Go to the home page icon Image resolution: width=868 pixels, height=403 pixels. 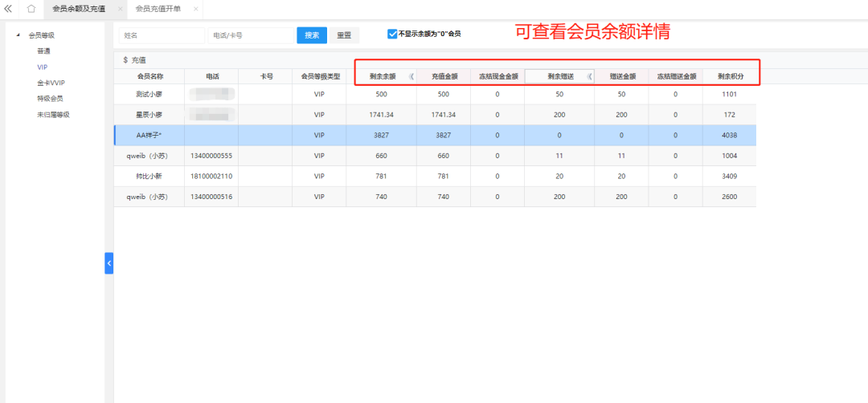click(x=31, y=9)
